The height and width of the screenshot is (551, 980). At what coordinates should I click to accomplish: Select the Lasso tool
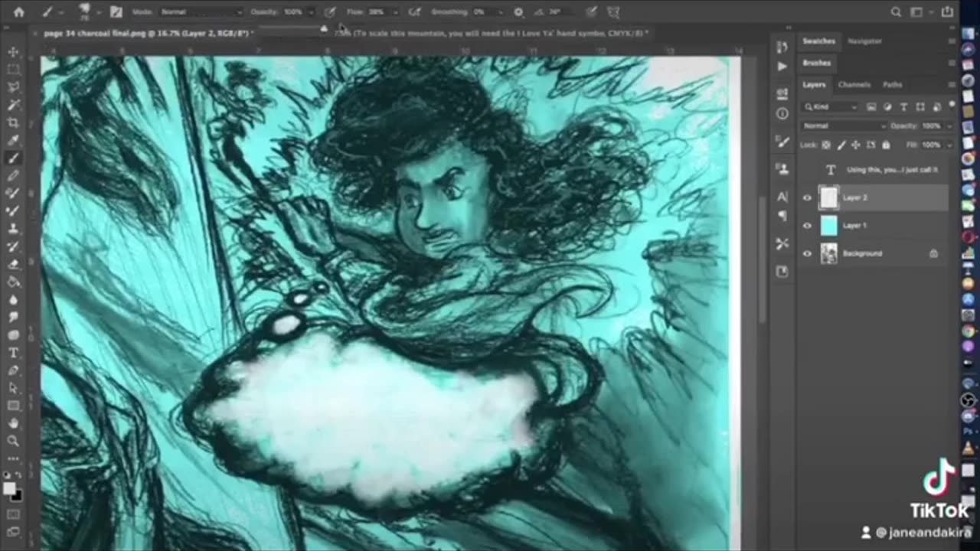[13, 86]
